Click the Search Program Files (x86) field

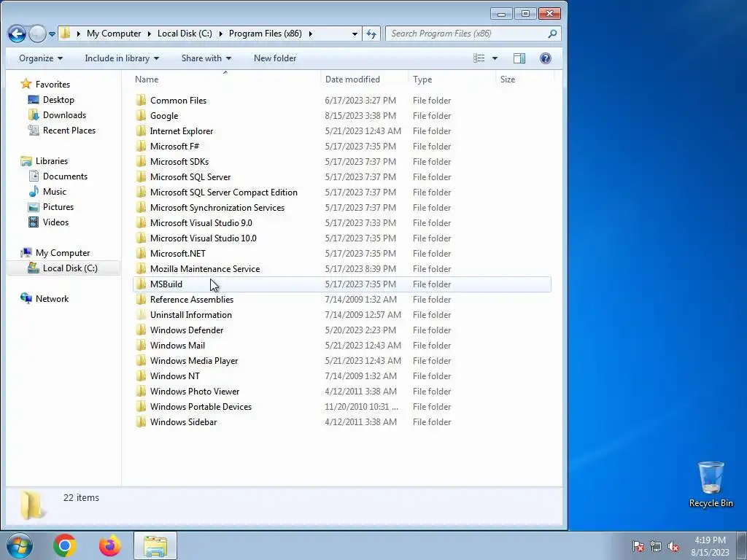tap(473, 34)
